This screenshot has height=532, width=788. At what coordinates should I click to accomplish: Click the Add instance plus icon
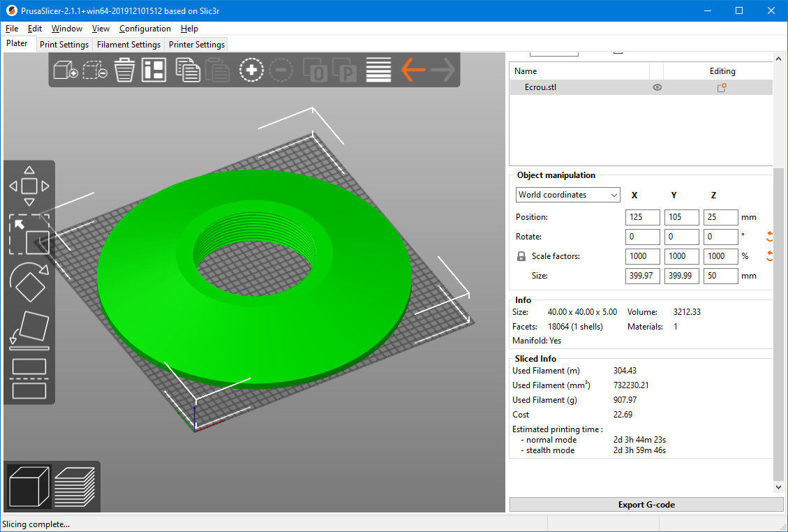pos(251,70)
